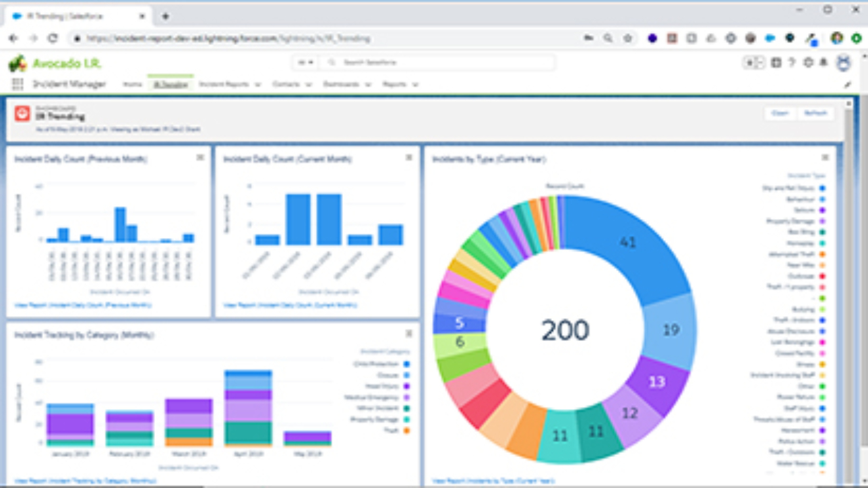Open the Setup gear icon
This screenshot has width=868, height=488.
coord(808,63)
